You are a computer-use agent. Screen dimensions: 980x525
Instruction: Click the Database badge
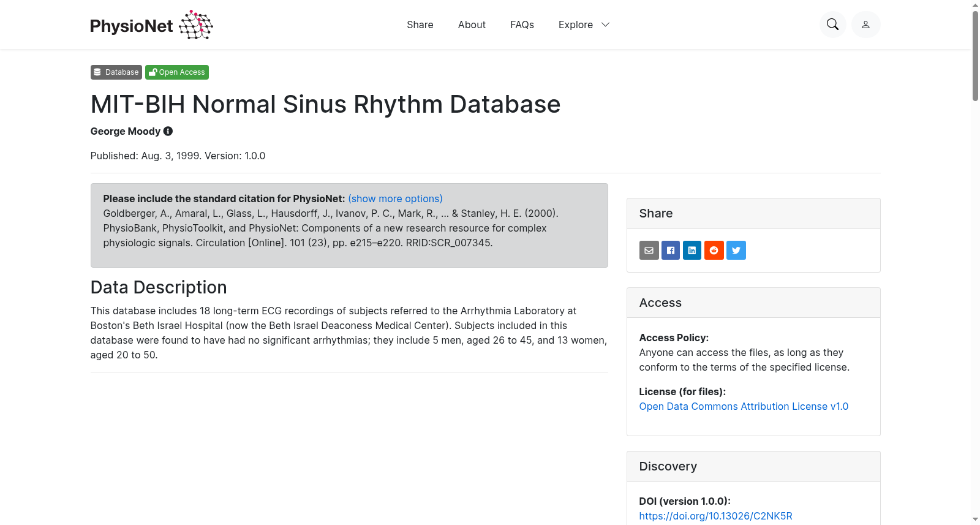(116, 72)
